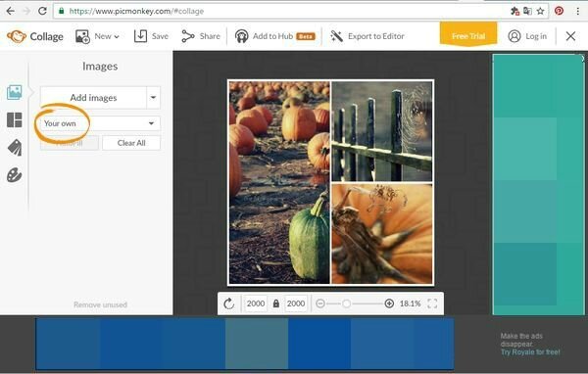Screen dimensions: 588x374
Task: Open the Background palette icon
Action: pos(15,175)
